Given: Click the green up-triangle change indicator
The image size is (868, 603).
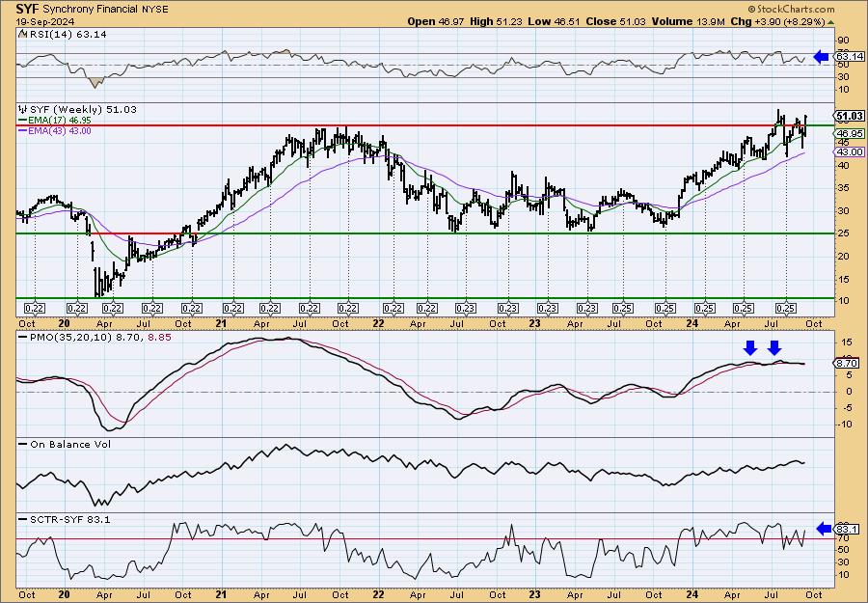Looking at the screenshot, I should [x=830, y=21].
